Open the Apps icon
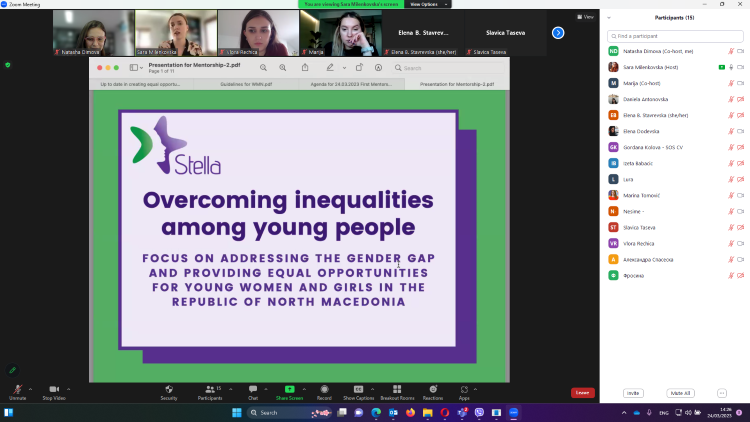The image size is (750, 422). [x=464, y=389]
